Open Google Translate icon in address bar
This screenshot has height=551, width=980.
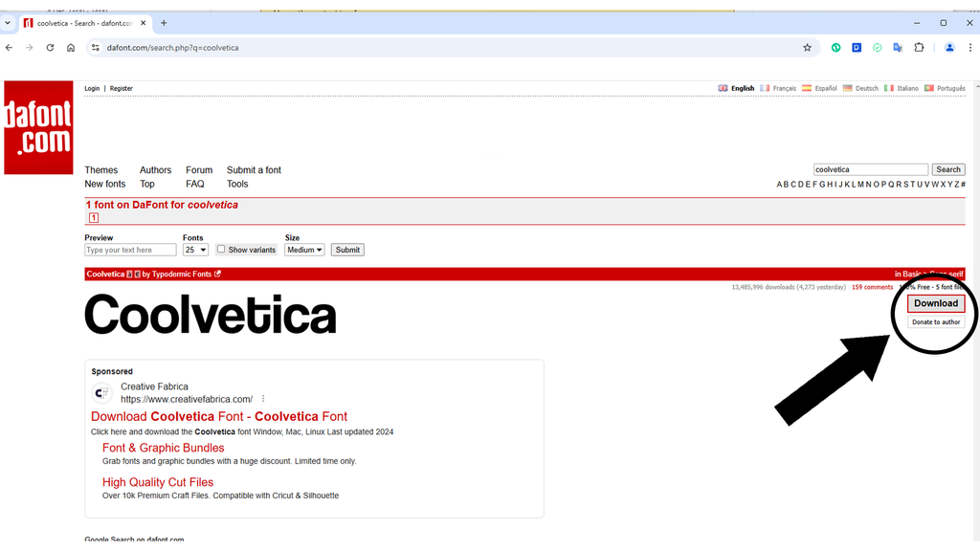(898, 47)
